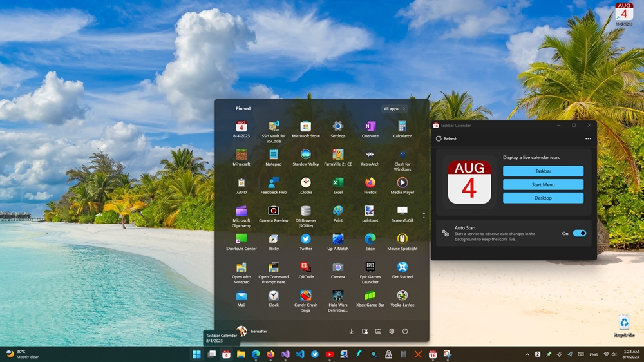The image size is (644, 362).
Task: Open ScreenToGif
Action: click(402, 214)
